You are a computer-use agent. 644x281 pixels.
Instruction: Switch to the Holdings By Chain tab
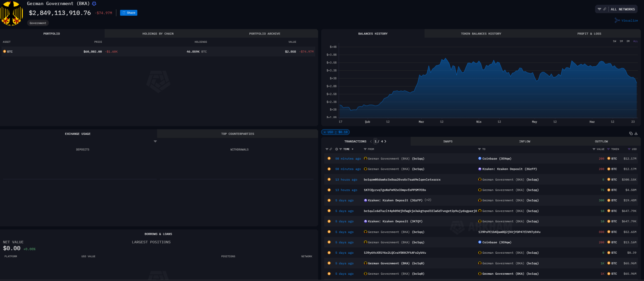[x=158, y=34]
